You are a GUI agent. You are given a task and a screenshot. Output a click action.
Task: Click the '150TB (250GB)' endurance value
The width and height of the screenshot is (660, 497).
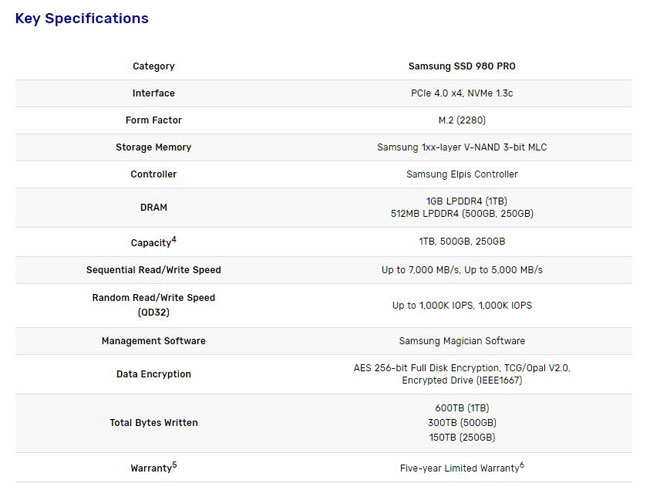point(462,437)
